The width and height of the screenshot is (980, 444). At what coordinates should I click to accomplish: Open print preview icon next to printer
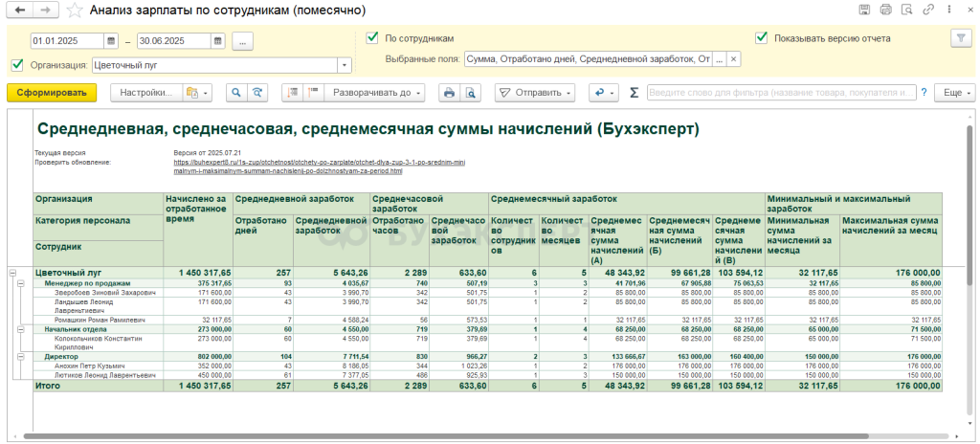click(470, 93)
